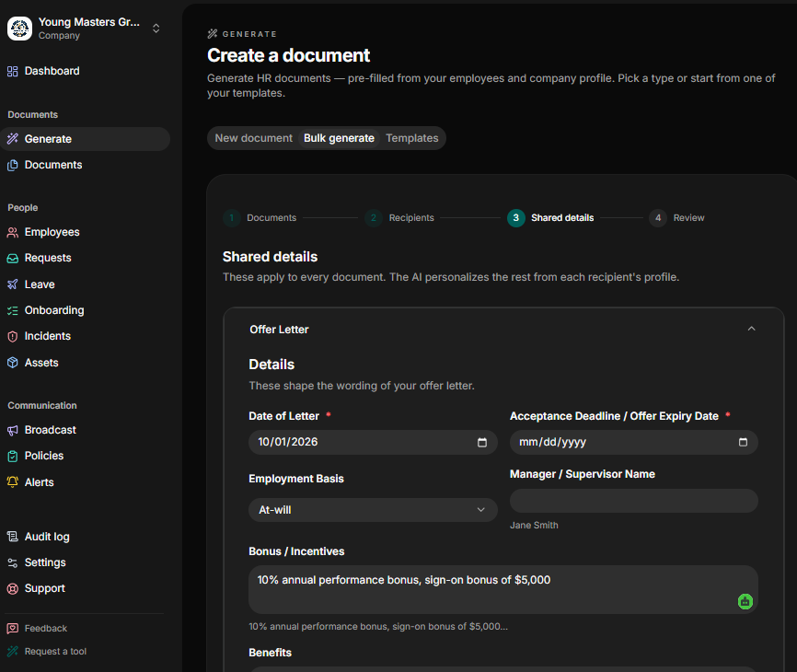Click the Bonus / Incentives text area

[x=503, y=590]
